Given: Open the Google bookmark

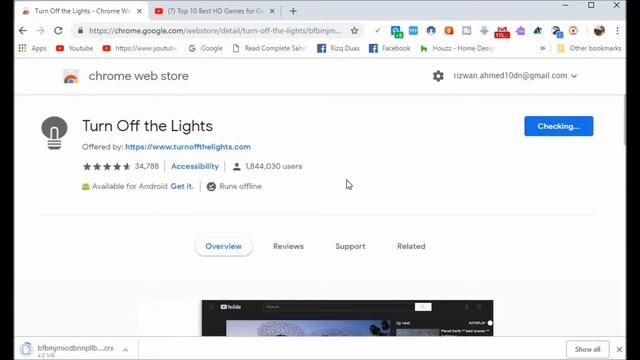Looking at the screenshot, I should tap(206, 48).
